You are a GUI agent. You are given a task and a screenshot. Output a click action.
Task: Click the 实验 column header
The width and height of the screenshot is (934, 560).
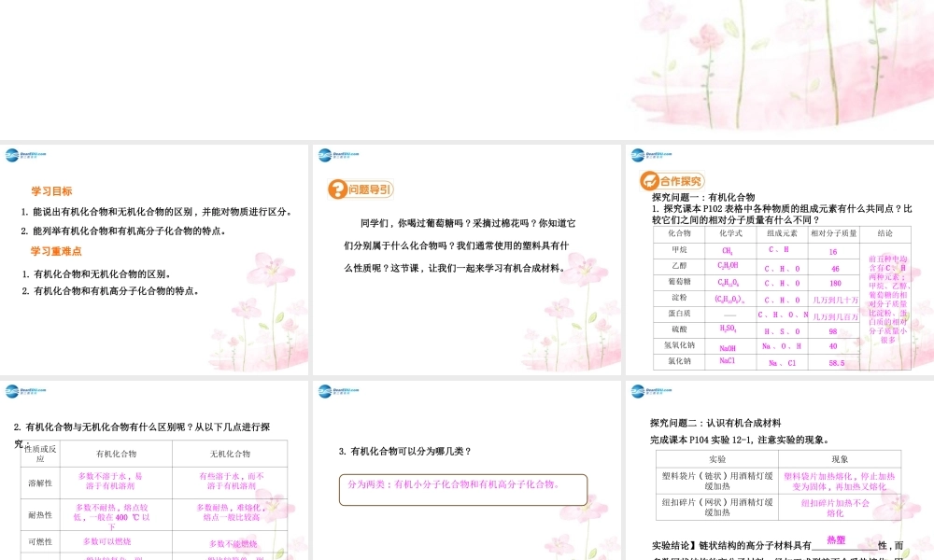(x=717, y=459)
